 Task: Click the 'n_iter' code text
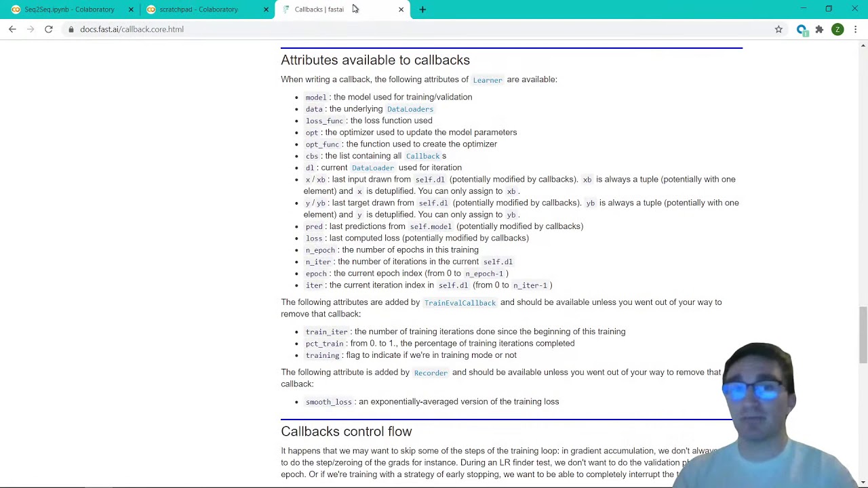pos(318,262)
